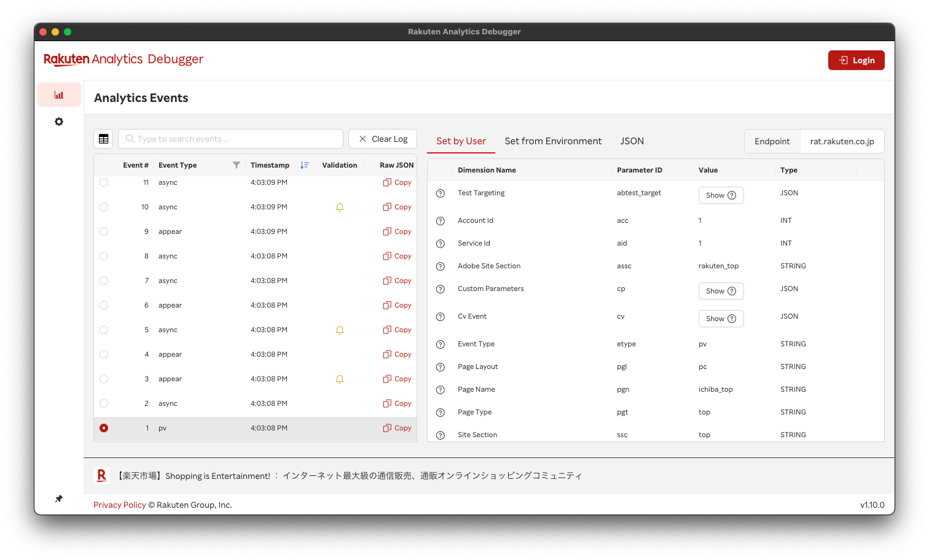Sort events by Timestamp sort icon
The height and width of the screenshot is (560, 929).
(x=304, y=165)
